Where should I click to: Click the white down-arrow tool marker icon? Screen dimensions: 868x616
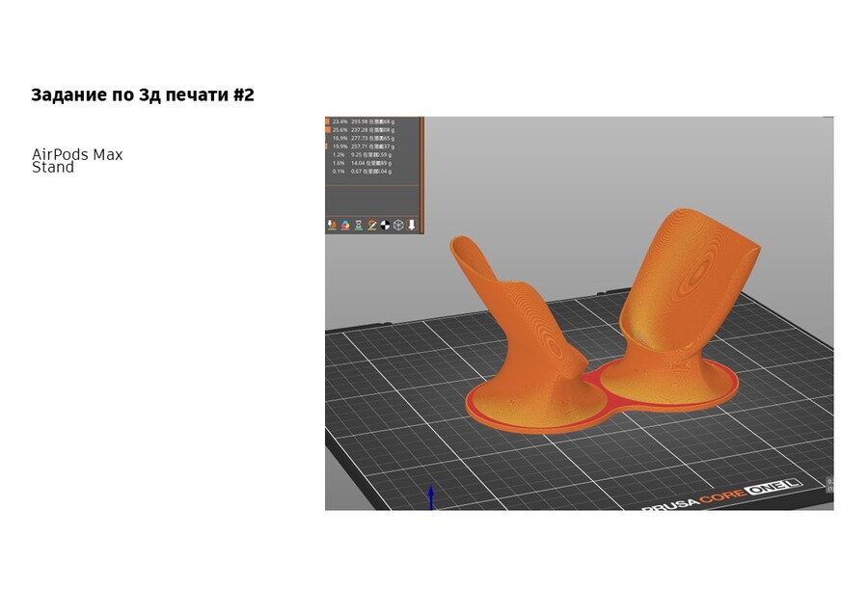[x=412, y=225]
